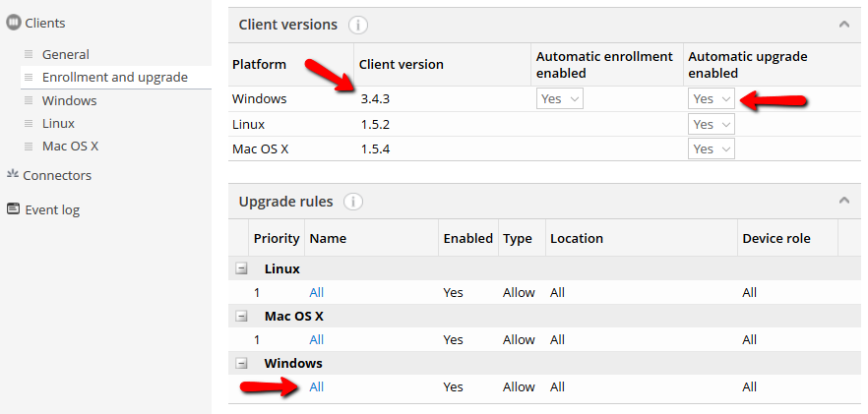Open Mac OS X automatic upgrade dropdown
Screen dimensions: 868x414
pos(711,148)
